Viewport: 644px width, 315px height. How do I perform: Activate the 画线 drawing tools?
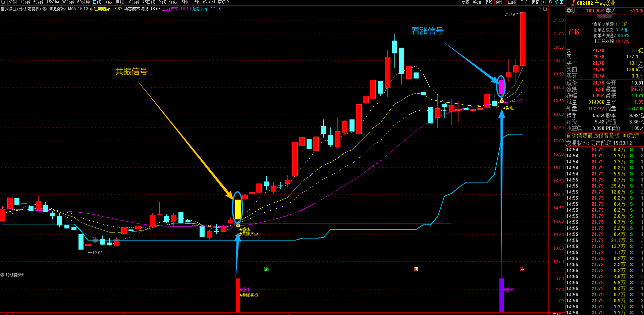(x=512, y=2)
